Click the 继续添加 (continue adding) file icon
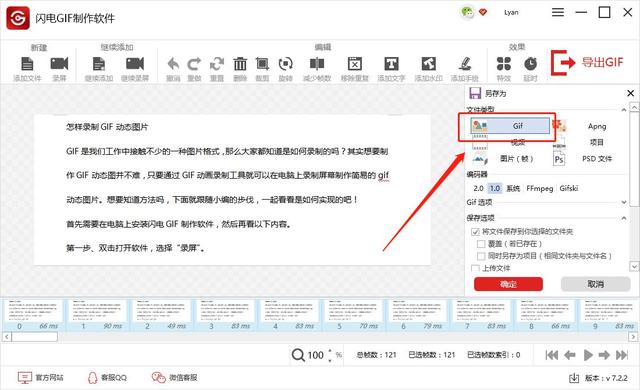Image resolution: width=640 pixels, height=390 pixels. click(99, 64)
